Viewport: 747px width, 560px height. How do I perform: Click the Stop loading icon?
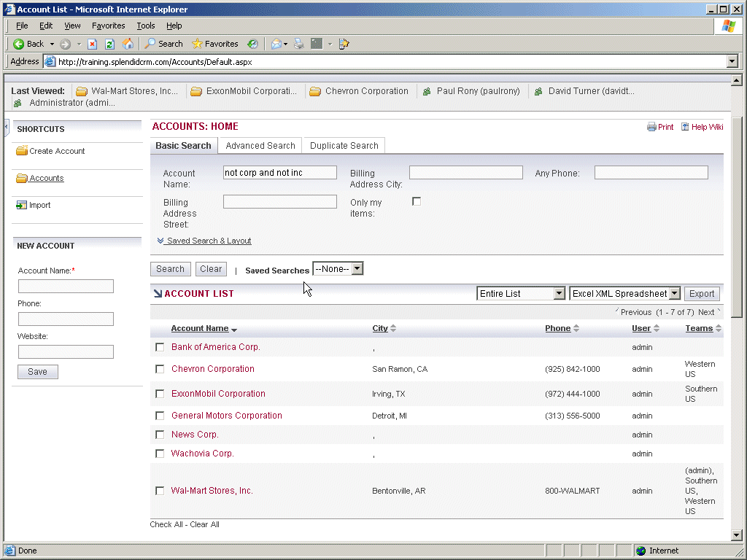coord(92,44)
